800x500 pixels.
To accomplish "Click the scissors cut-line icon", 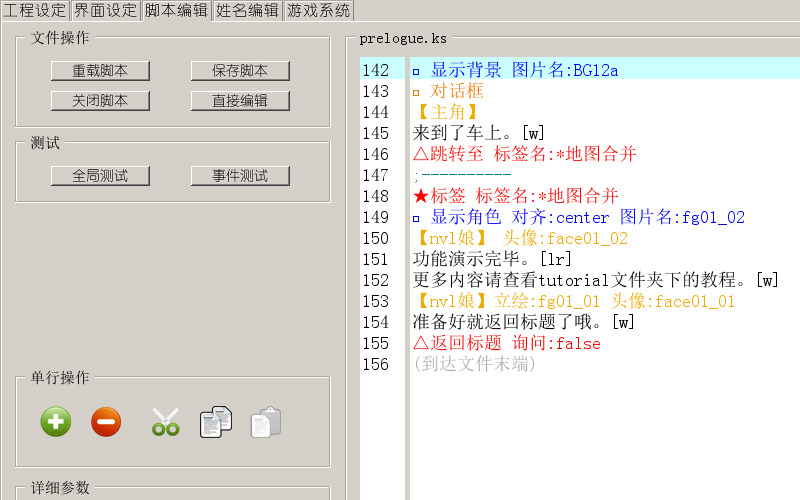I will (x=166, y=421).
